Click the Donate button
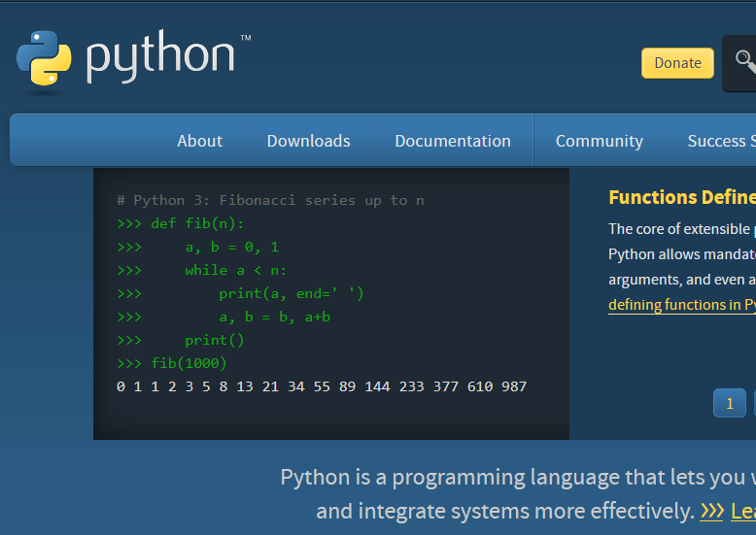The image size is (756, 535). click(677, 63)
